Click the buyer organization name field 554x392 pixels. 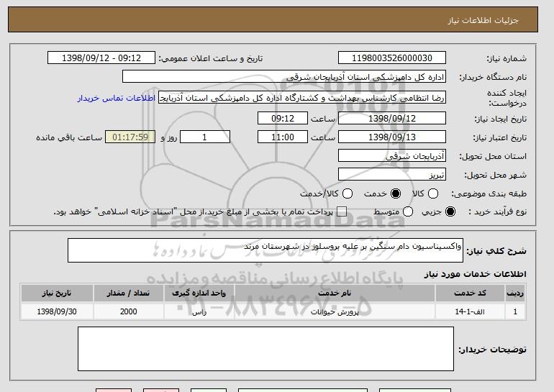pos(284,77)
